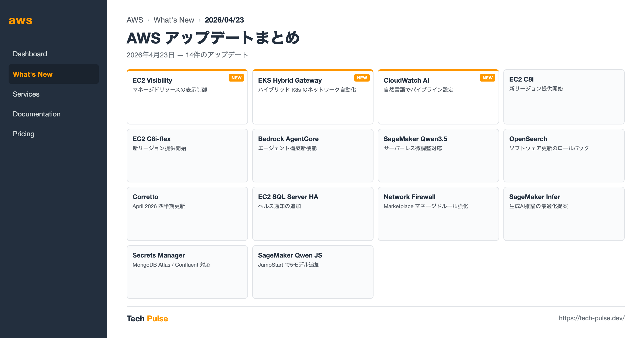
Task: Click the subtitle 2026年4月23日 — 14件のアップデート
Action: point(187,55)
